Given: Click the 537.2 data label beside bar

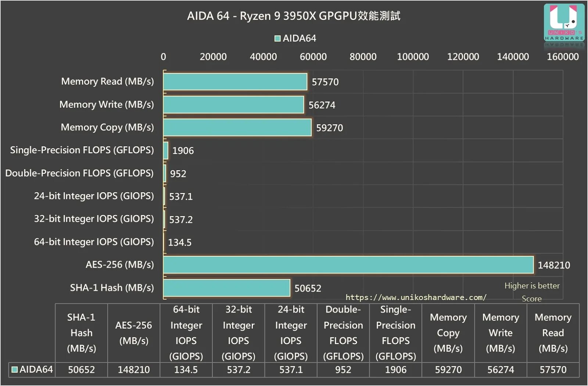Looking at the screenshot, I should point(181,219).
